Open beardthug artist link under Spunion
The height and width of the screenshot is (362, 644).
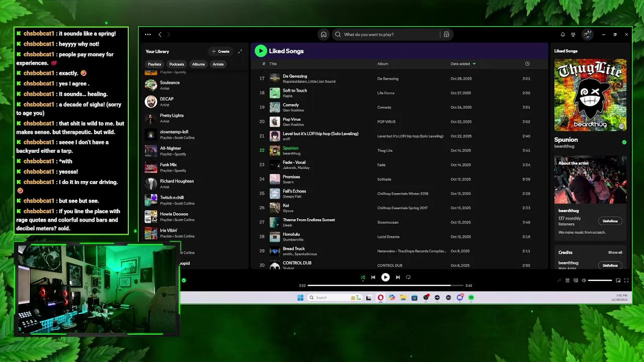[564, 146]
